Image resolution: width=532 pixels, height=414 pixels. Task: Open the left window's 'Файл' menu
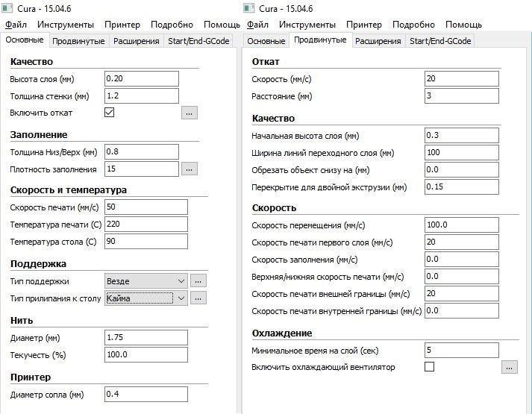pos(16,25)
